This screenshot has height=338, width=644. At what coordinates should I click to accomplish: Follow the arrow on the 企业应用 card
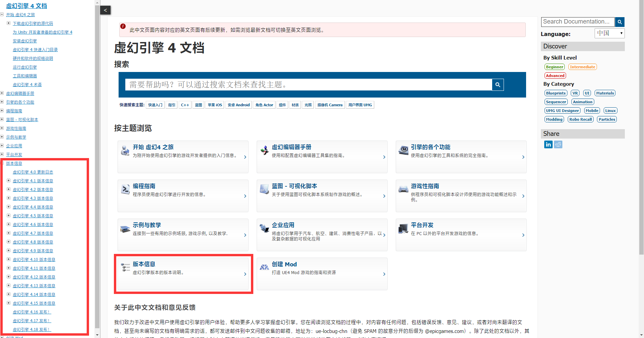(384, 235)
